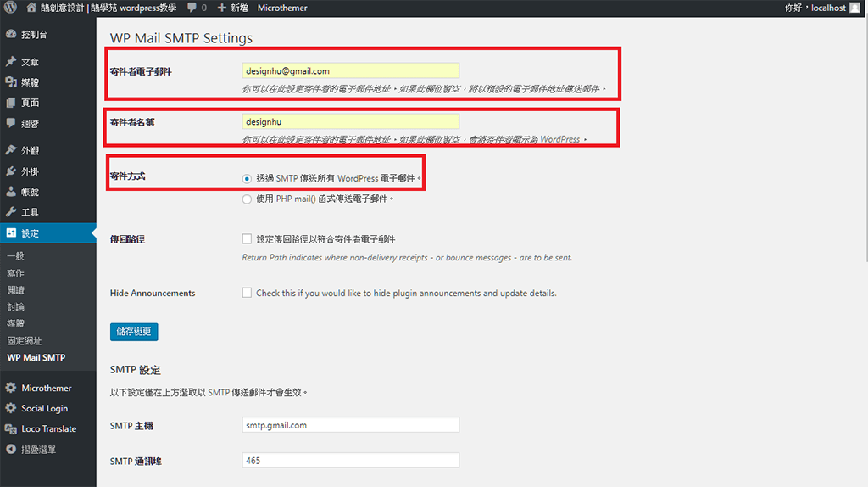Click the Social Login gear icon

click(11, 408)
